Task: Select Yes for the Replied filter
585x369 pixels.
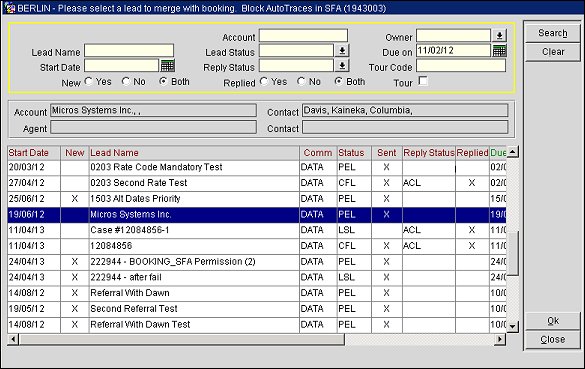Action: pyautogui.click(x=264, y=81)
